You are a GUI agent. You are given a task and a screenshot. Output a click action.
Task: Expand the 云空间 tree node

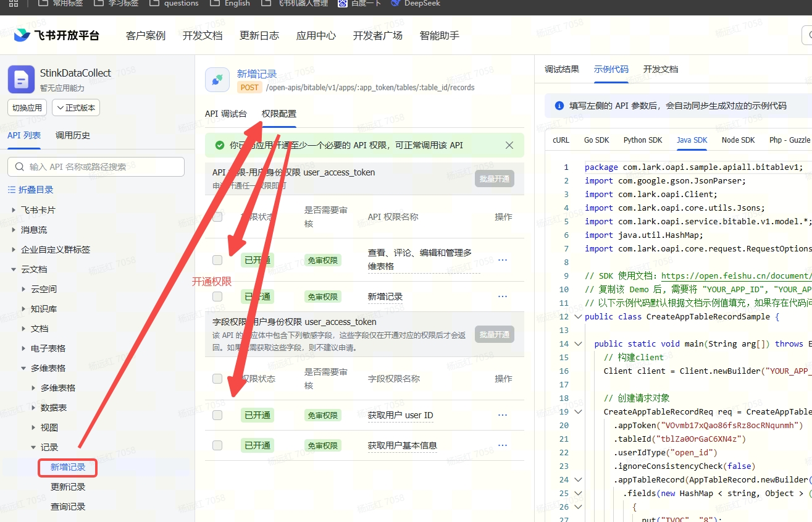[x=24, y=289]
